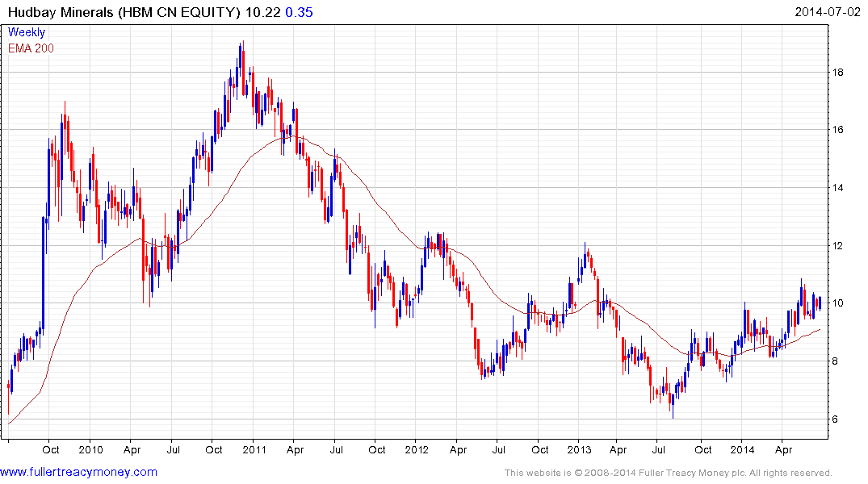This screenshot has height=484, width=868.
Task: Click the 12 price axis label
Action: (837, 245)
